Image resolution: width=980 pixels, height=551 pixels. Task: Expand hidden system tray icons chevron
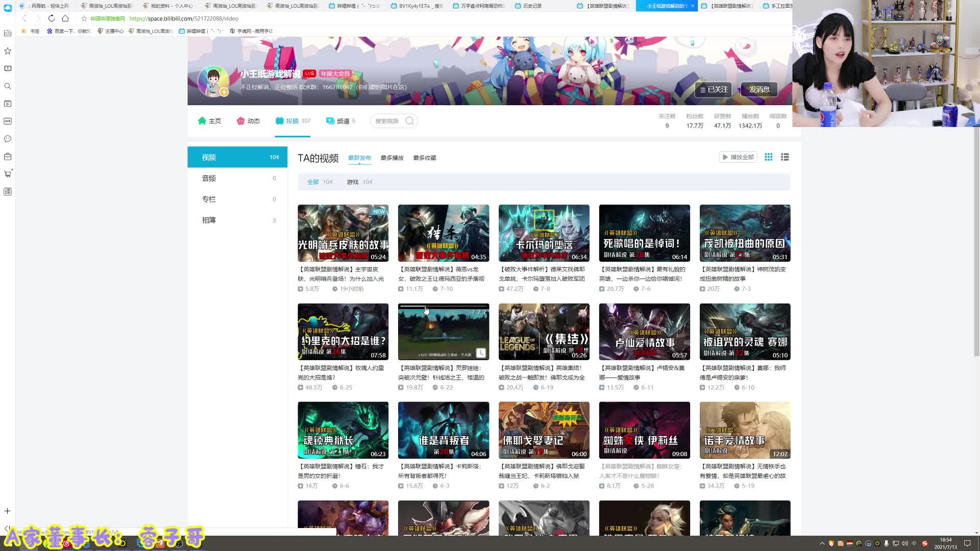pos(822,543)
